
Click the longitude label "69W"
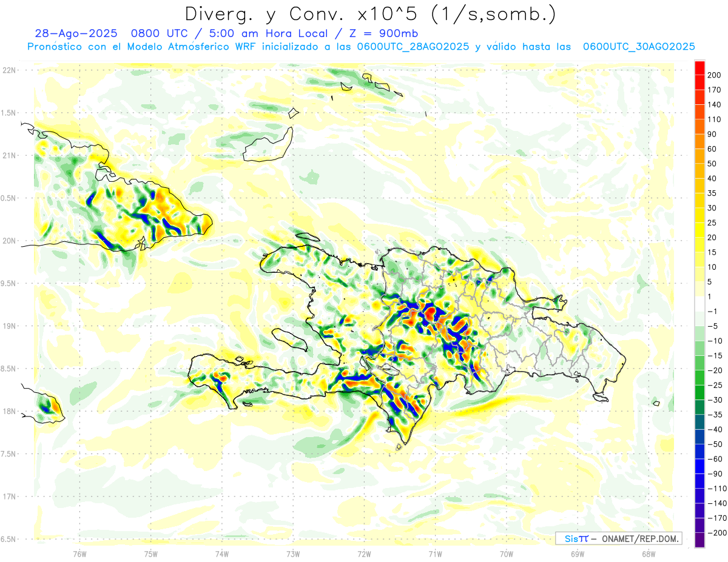click(x=578, y=554)
